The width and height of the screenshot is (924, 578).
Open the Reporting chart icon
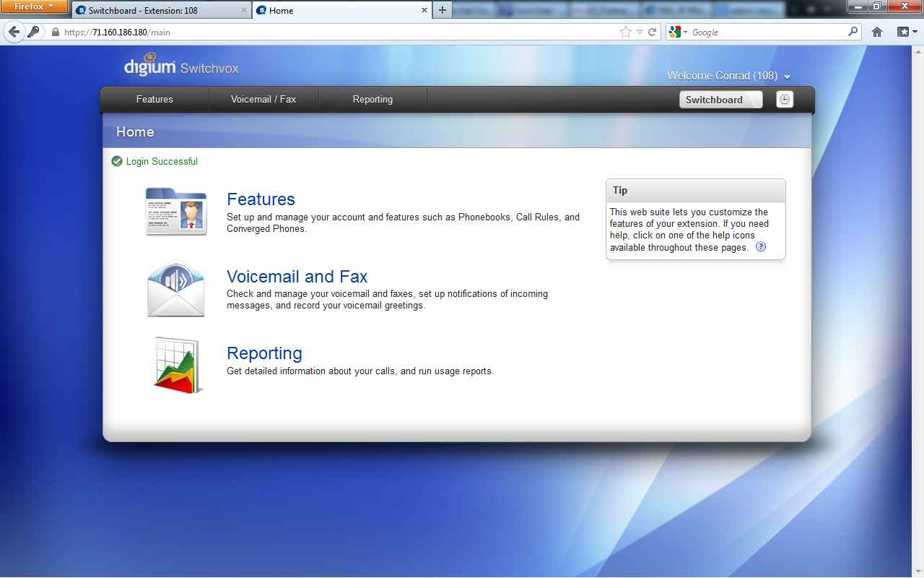(x=178, y=366)
